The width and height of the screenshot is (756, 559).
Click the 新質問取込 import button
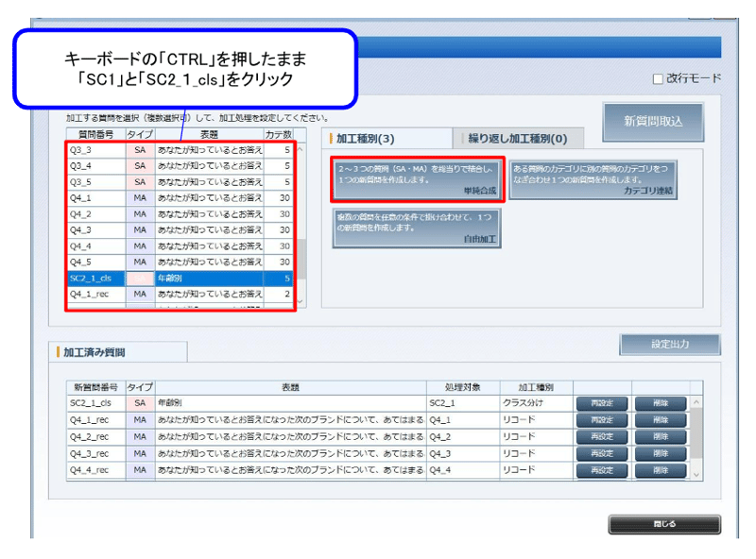655,122
